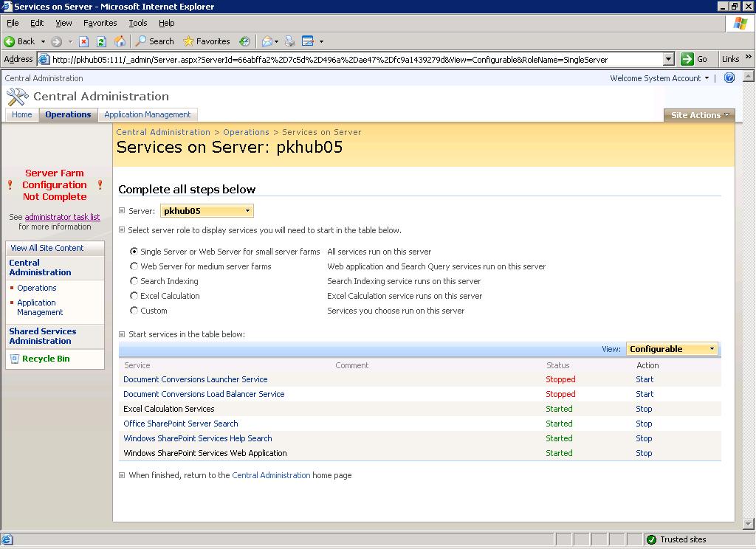Image resolution: width=756 pixels, height=549 pixels.
Task: Open the SharePoint Help question mark icon
Action: click(729, 77)
